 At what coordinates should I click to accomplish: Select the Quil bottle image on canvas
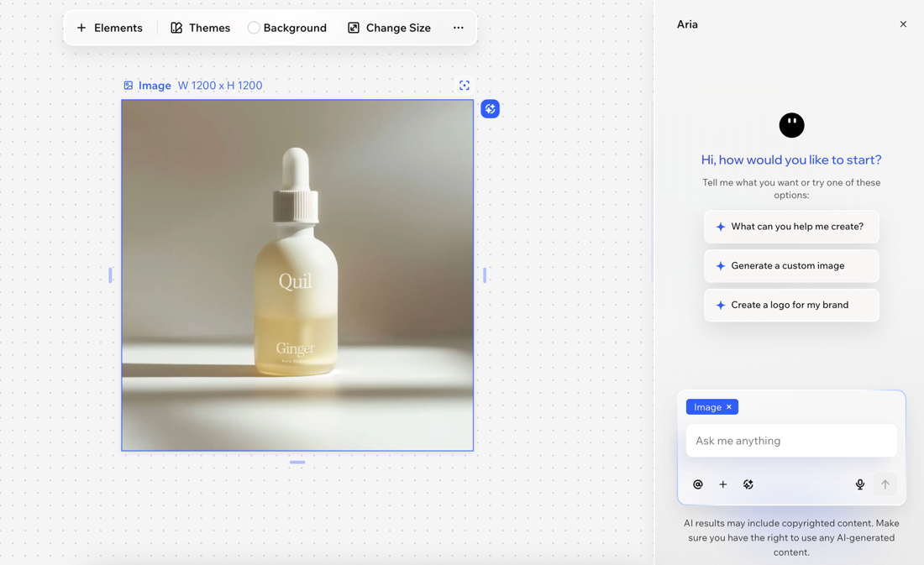297,275
